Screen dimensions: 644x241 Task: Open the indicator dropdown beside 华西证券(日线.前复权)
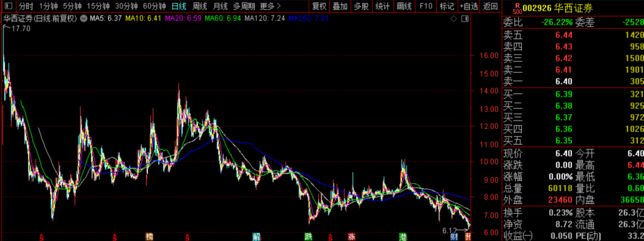click(x=83, y=18)
